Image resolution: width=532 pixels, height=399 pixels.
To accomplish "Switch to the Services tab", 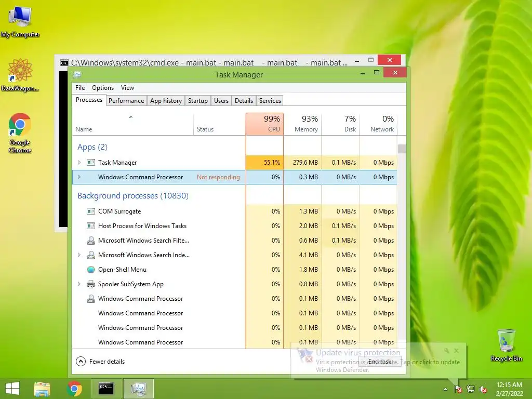I will click(x=270, y=101).
